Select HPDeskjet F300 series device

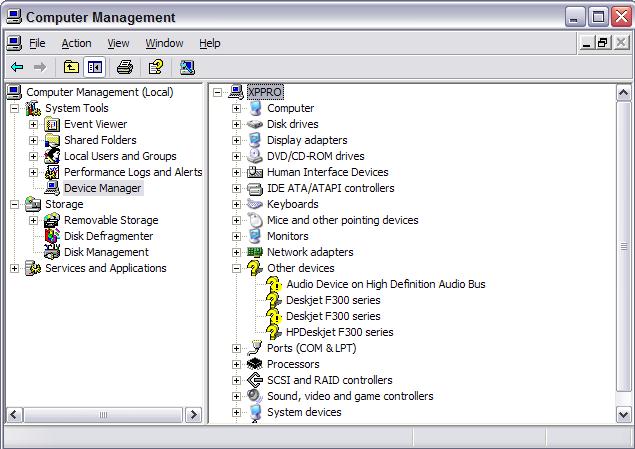[x=339, y=332]
